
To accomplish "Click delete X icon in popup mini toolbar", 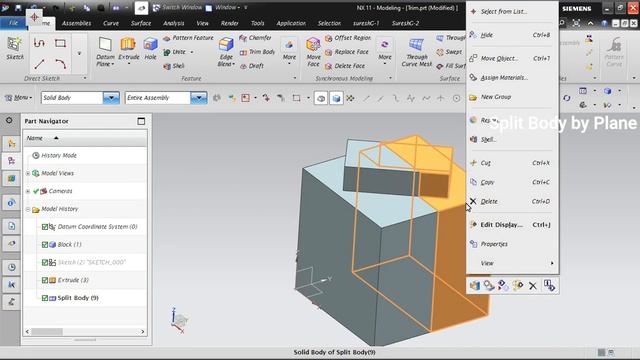I will (533, 286).
